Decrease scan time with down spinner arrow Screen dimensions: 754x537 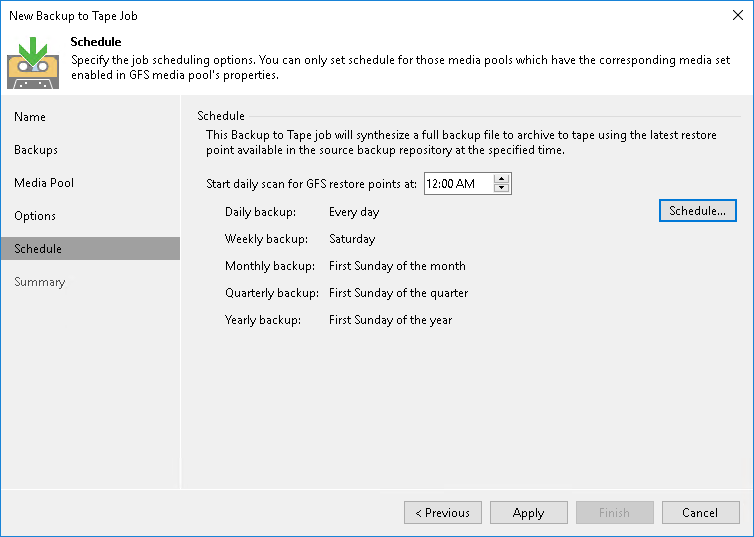(x=502, y=188)
